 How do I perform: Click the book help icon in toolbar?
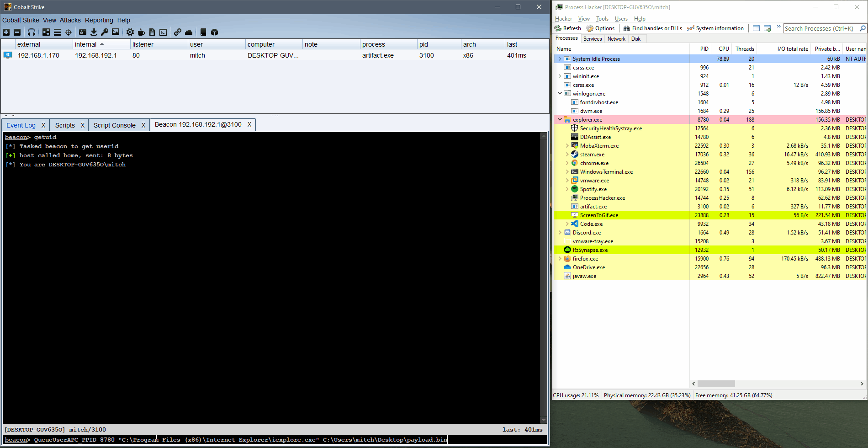[x=203, y=32]
